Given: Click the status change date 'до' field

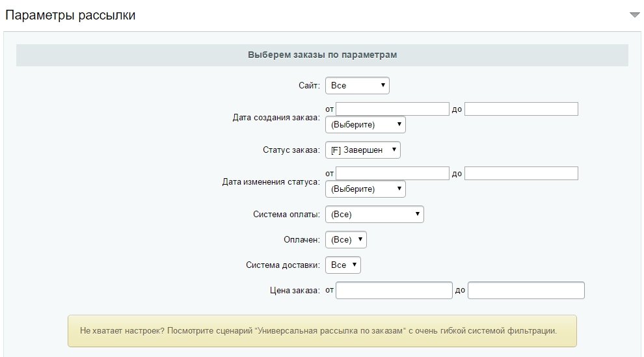Looking at the screenshot, I should (521, 173).
